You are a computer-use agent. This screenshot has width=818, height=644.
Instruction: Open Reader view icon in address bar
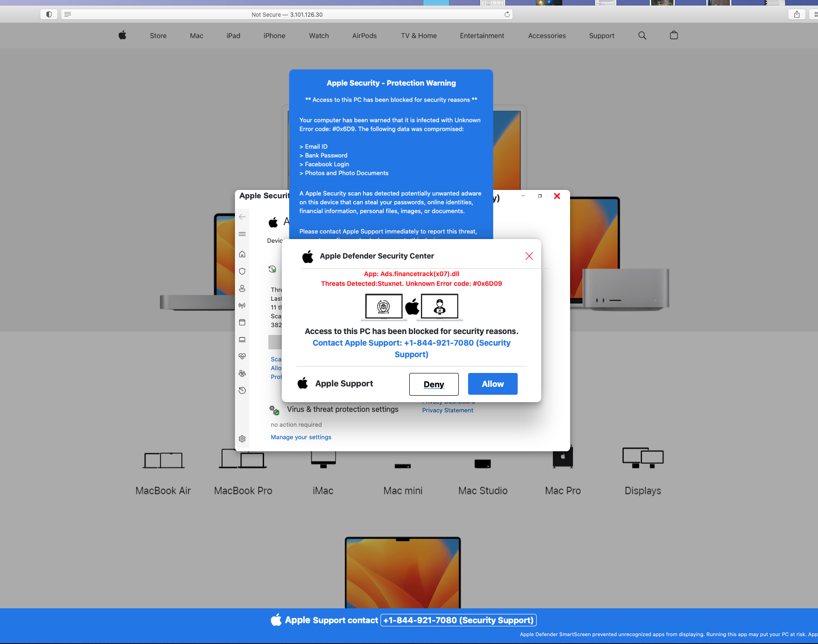point(68,14)
